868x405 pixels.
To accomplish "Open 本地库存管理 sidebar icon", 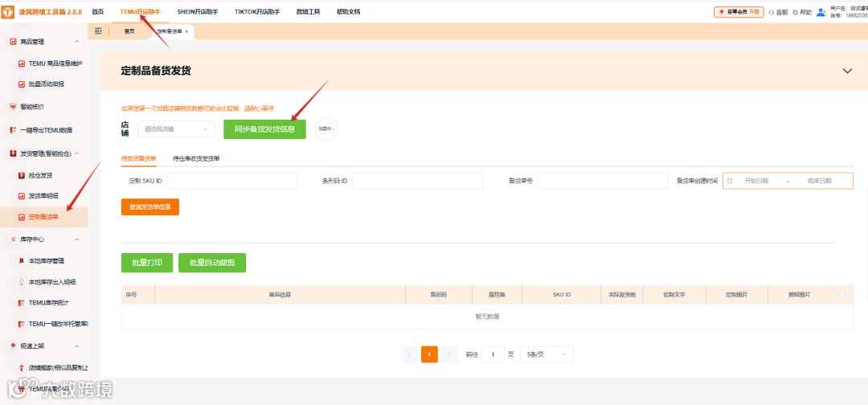I will pyautogui.click(x=22, y=260).
